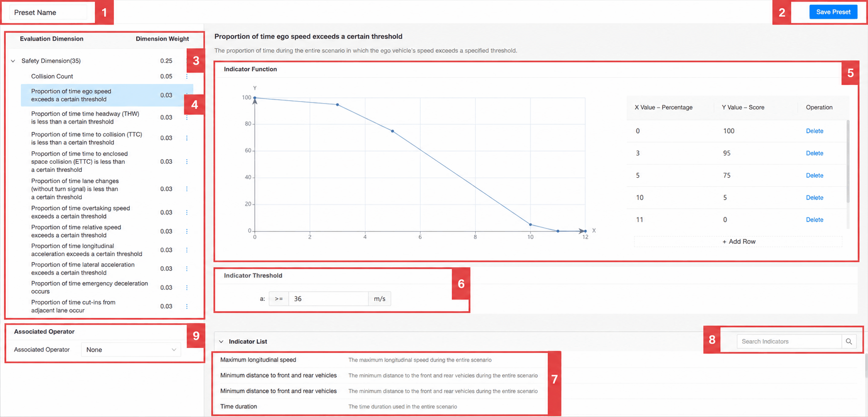Open more options for emergency deceleration row
The image size is (868, 417).
(187, 287)
